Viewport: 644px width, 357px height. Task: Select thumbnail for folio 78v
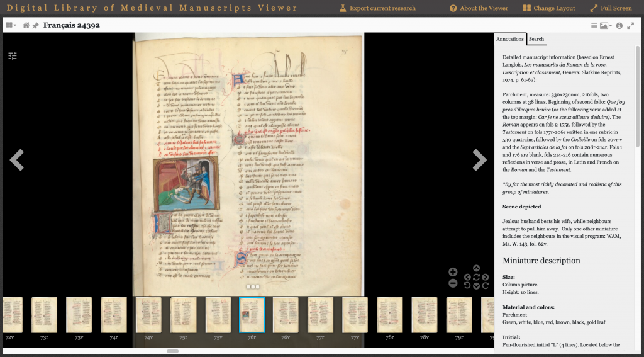pos(425,315)
